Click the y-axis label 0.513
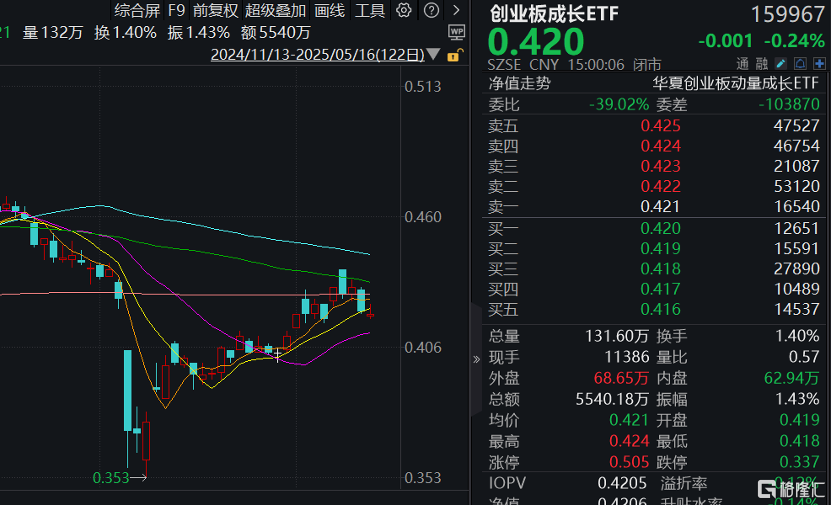 point(423,86)
